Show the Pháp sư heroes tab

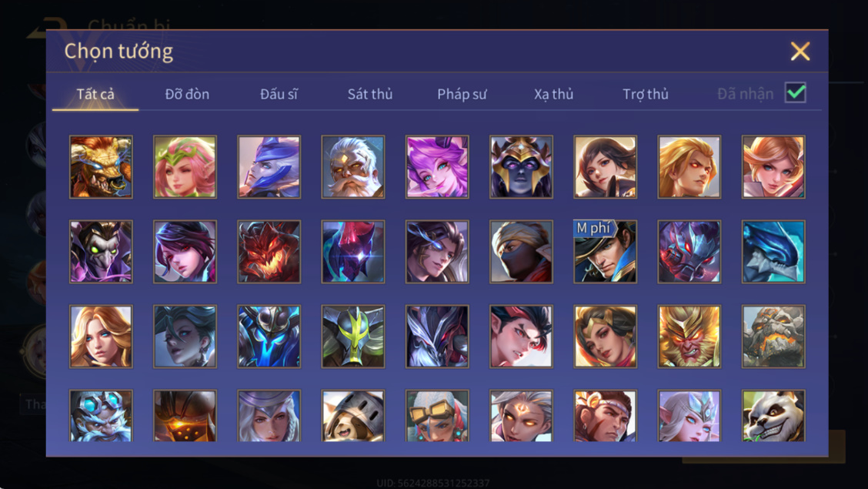click(x=462, y=94)
